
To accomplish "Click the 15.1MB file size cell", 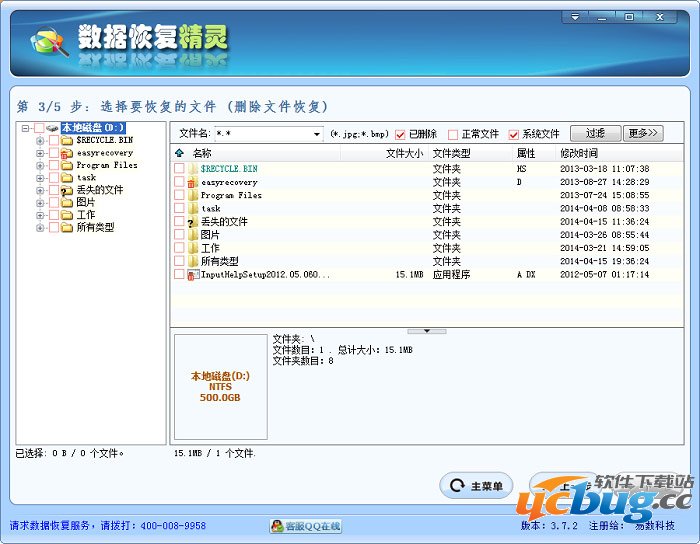I will coord(409,274).
